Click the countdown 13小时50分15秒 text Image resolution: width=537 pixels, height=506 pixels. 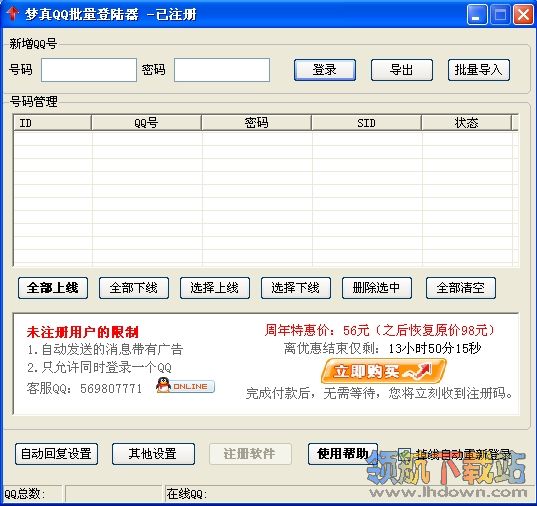(435, 348)
